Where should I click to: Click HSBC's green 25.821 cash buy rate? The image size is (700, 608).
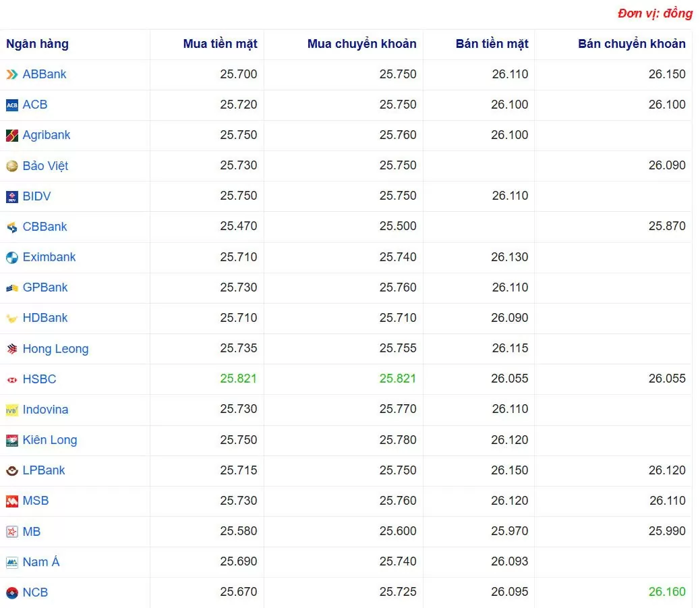[238, 379]
